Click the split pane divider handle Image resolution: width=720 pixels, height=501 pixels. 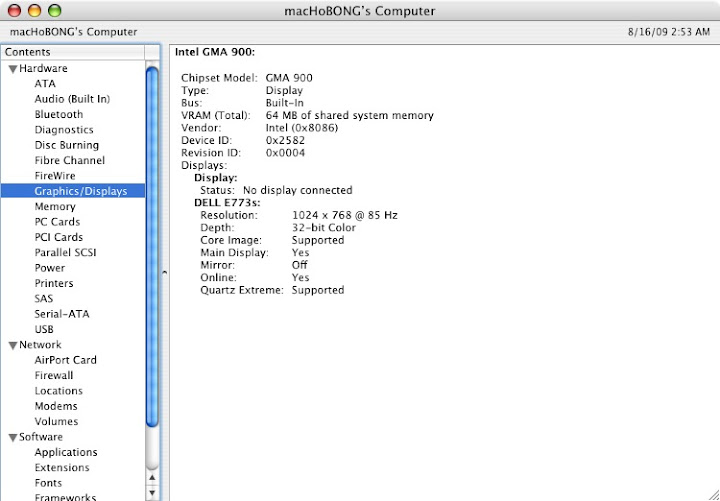click(164, 273)
